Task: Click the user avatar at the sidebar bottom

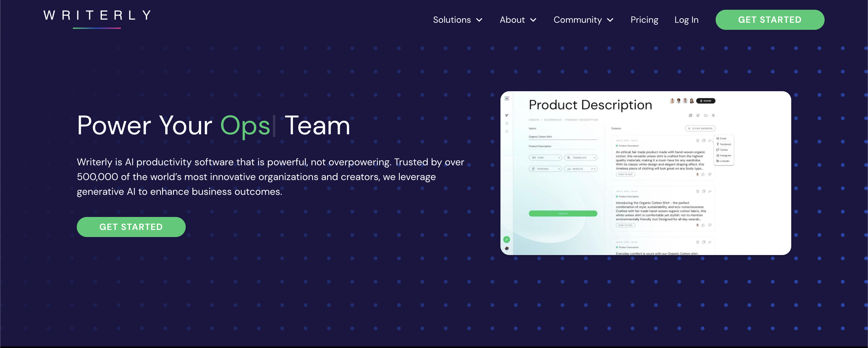Action: pyautogui.click(x=507, y=248)
